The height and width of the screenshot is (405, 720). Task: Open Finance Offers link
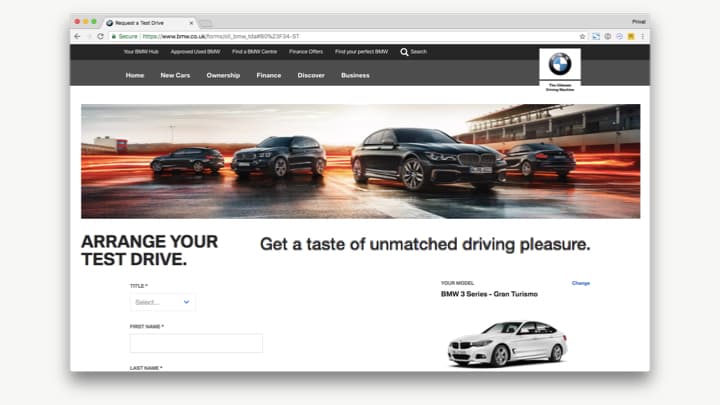point(306,52)
